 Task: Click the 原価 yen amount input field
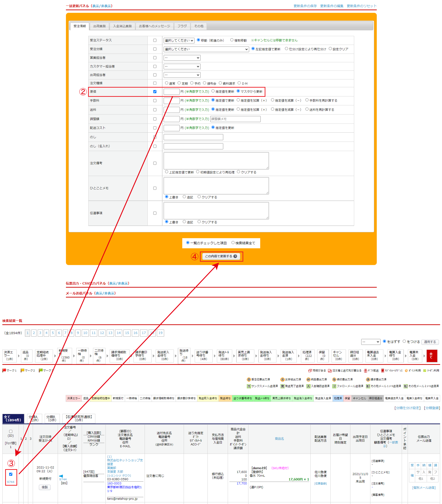(x=172, y=92)
